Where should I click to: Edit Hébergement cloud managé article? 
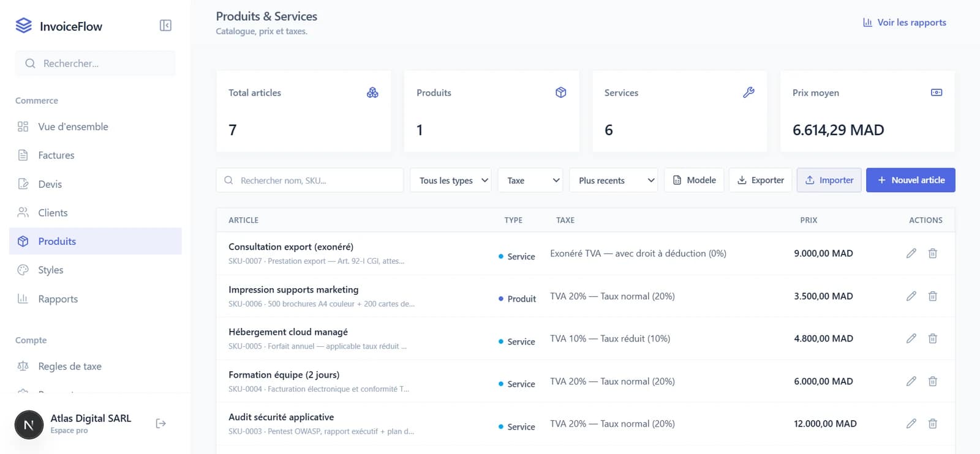pyautogui.click(x=911, y=338)
